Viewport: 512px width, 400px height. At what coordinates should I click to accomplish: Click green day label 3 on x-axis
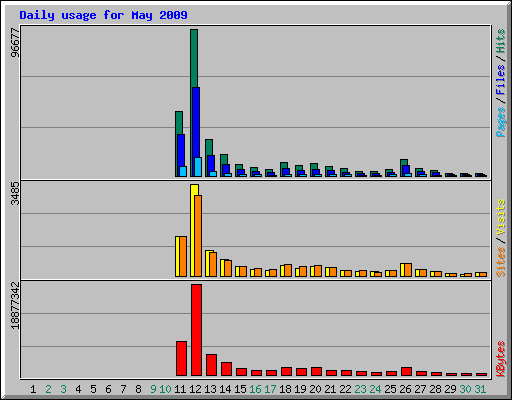pos(63,389)
